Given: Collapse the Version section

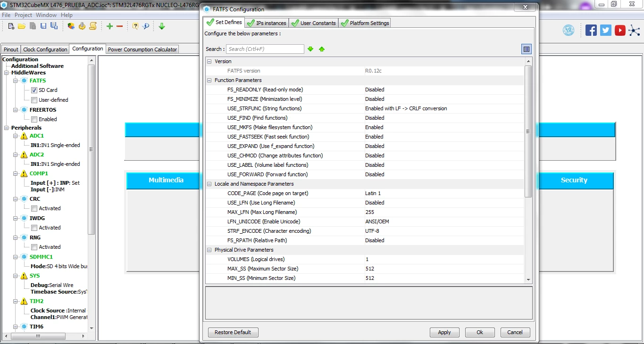Looking at the screenshot, I should [x=209, y=61].
